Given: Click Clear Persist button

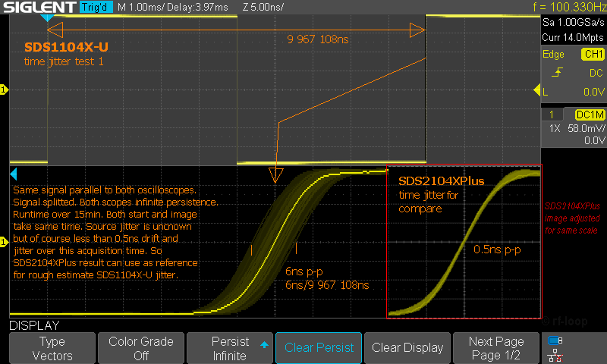Looking at the screenshot, I should click(x=319, y=348).
